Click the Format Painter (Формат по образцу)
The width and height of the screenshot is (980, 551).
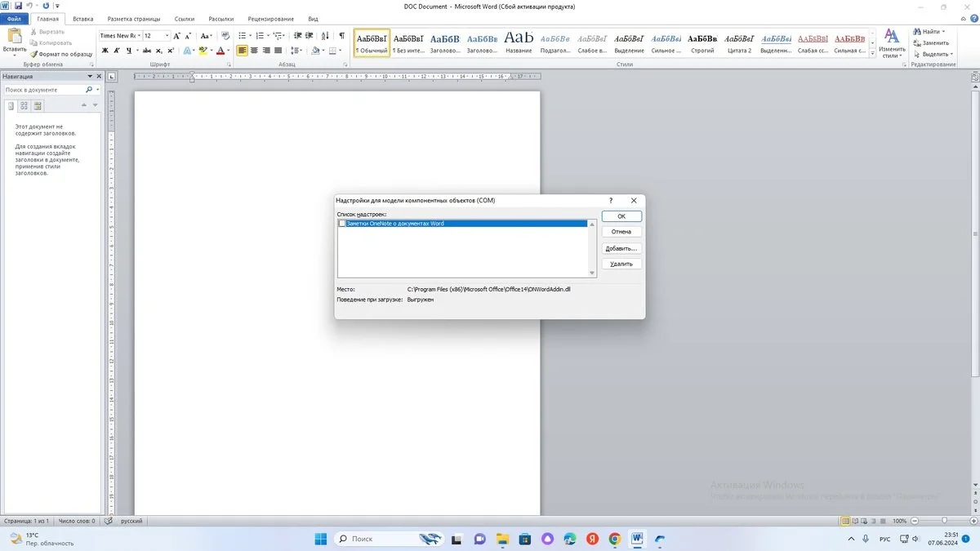[61, 54]
